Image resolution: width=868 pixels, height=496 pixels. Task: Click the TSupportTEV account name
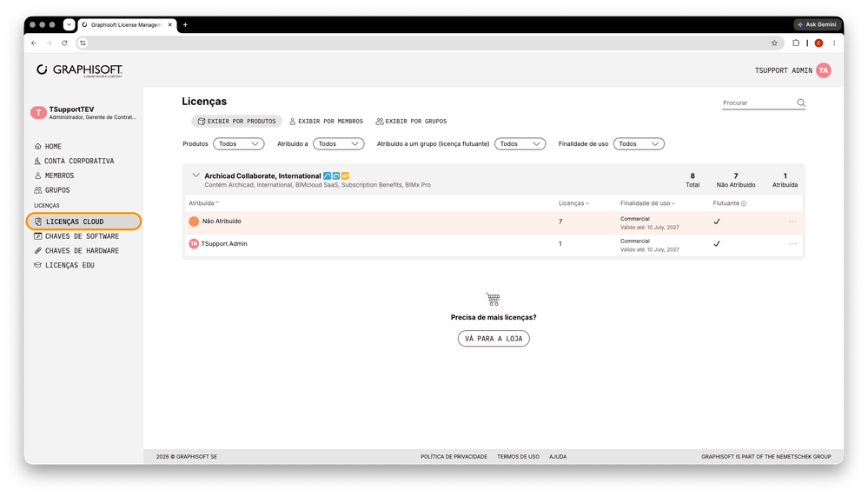point(71,109)
